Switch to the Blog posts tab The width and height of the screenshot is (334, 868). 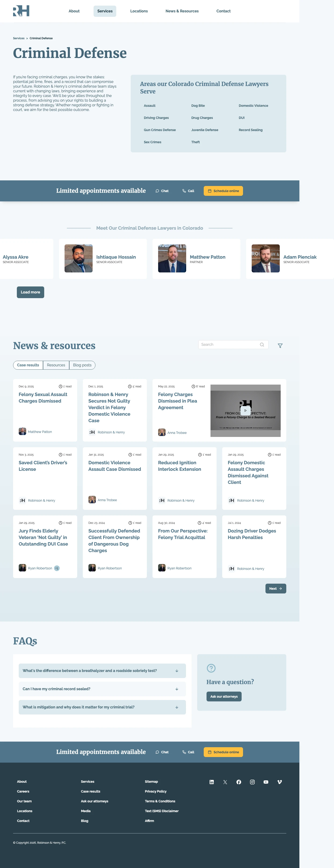[82, 365]
